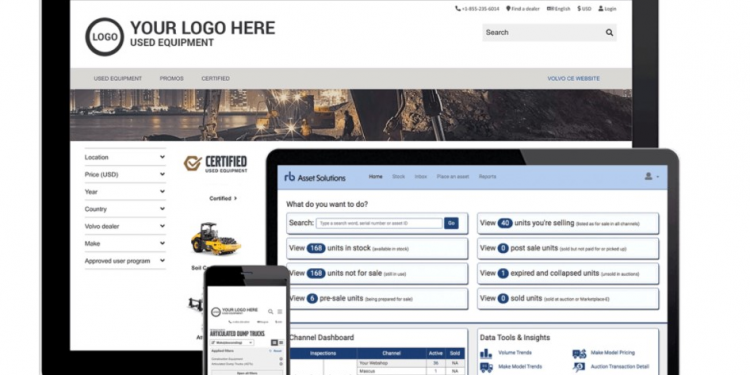Viewport: 750px width, 375px height.
Task: Select the Home tab in Asset Solutions
Action: click(375, 176)
